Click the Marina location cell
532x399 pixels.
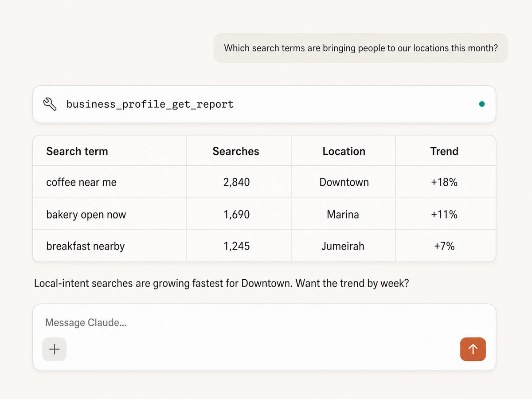click(343, 215)
